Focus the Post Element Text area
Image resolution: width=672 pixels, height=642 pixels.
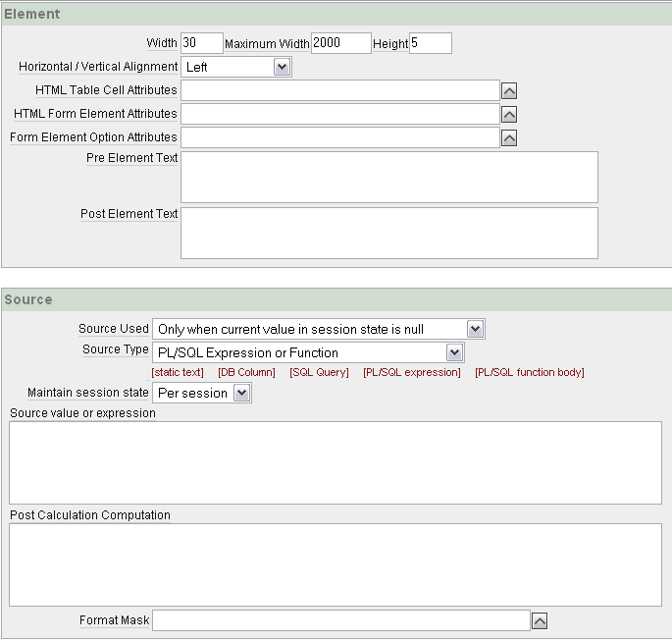pyautogui.click(x=389, y=233)
